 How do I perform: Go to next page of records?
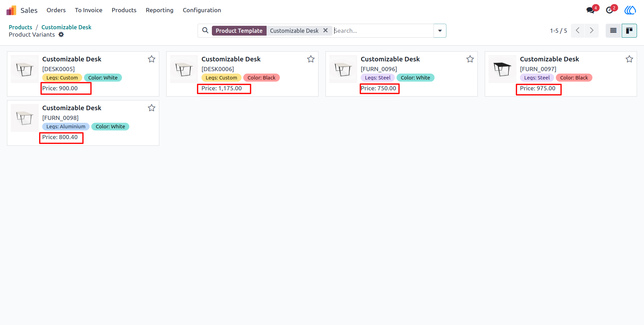(592, 31)
